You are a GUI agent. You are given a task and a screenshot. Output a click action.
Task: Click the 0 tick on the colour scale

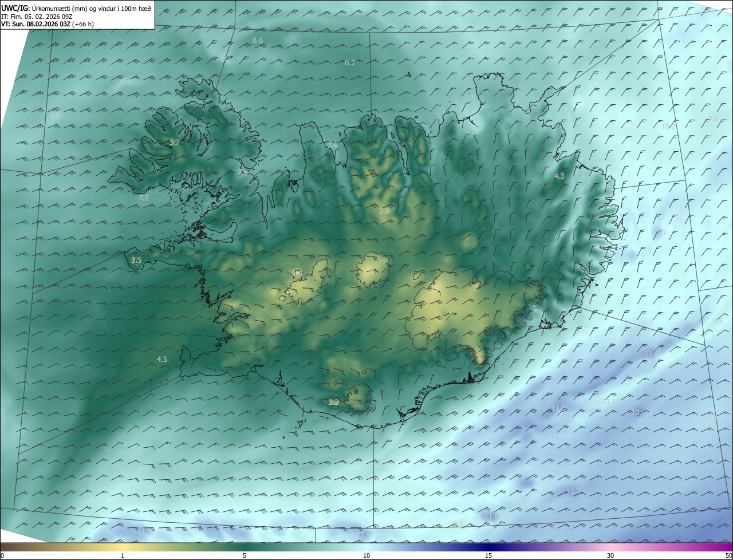(x=2, y=555)
